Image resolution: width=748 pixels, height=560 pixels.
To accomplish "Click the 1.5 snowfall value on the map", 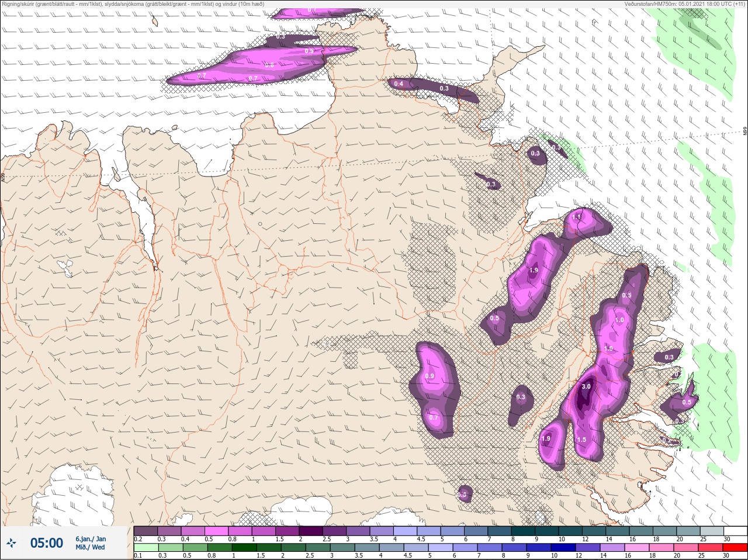I will click(x=581, y=440).
